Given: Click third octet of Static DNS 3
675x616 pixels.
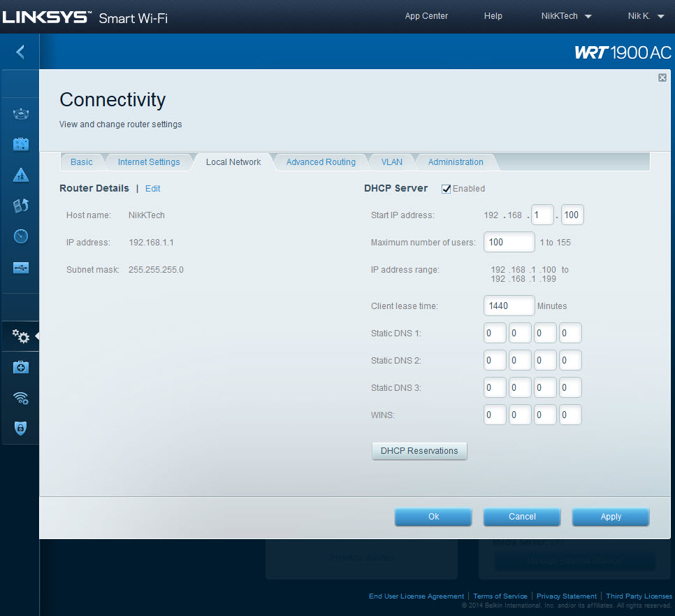Looking at the screenshot, I should [545, 387].
